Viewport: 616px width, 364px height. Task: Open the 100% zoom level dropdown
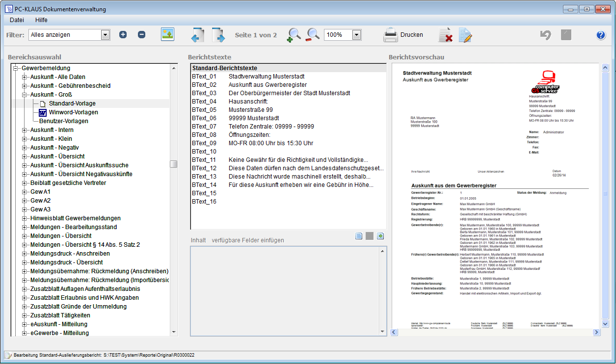(x=356, y=35)
